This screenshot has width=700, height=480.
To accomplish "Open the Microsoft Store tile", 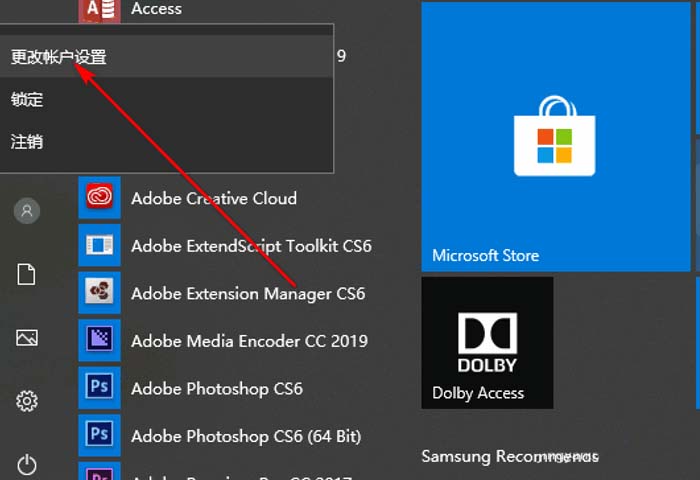I will (555, 136).
